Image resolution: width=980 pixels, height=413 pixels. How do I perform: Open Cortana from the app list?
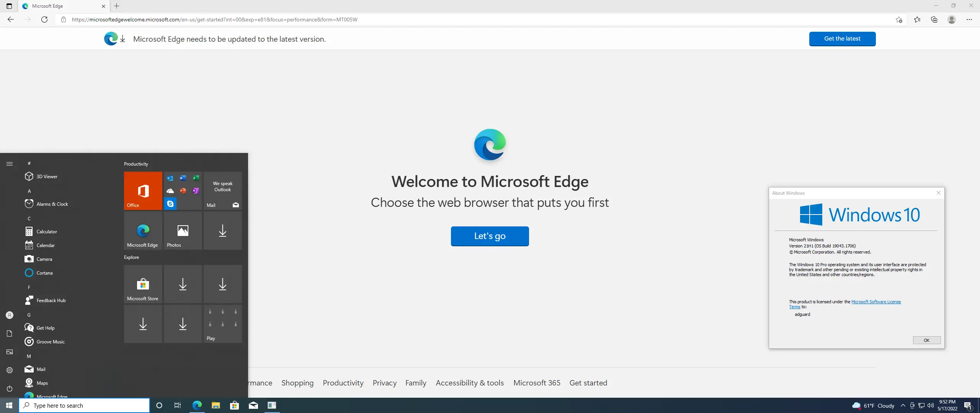click(x=44, y=273)
